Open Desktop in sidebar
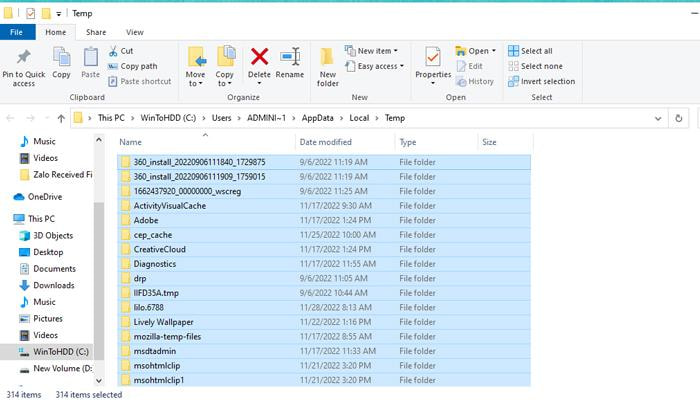This screenshot has height=400, width=700. point(42,252)
